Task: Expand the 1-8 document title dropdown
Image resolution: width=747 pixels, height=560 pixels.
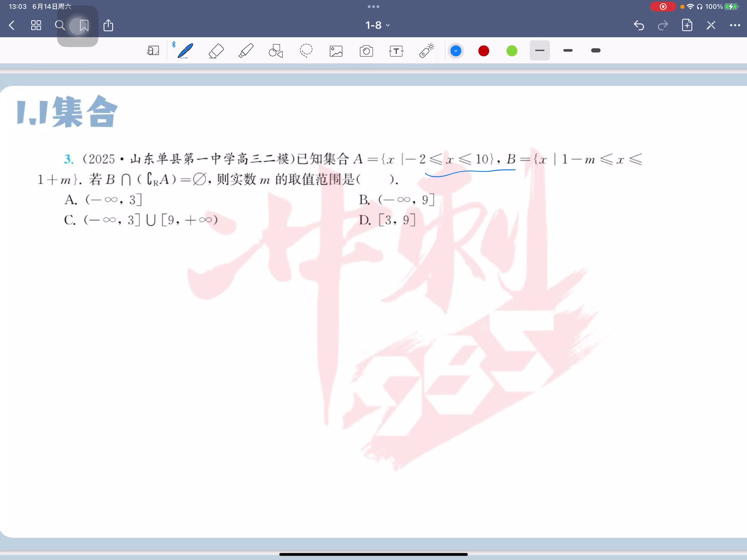Action: click(377, 25)
